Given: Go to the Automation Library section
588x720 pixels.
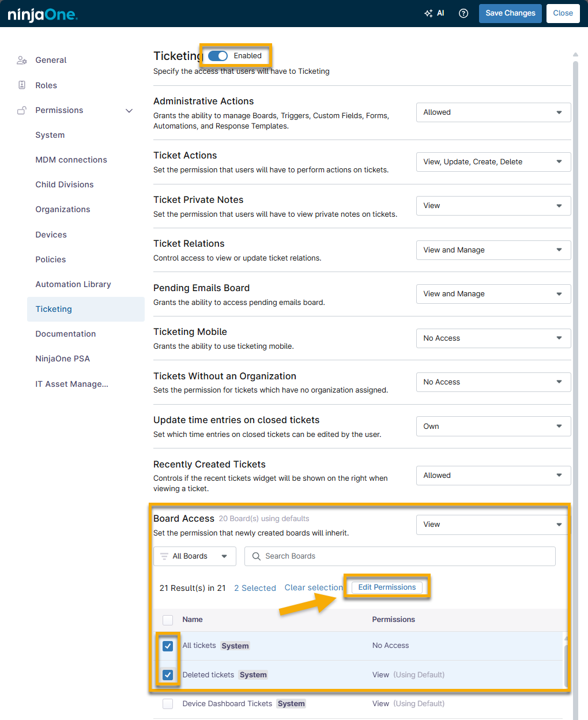Looking at the screenshot, I should [73, 284].
